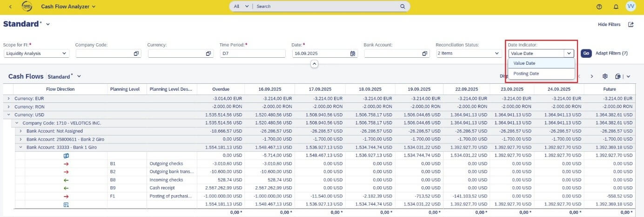Viewport: 644px width, 217px height.
Task: Select Posting Date from the list
Action: pyautogui.click(x=526, y=74)
